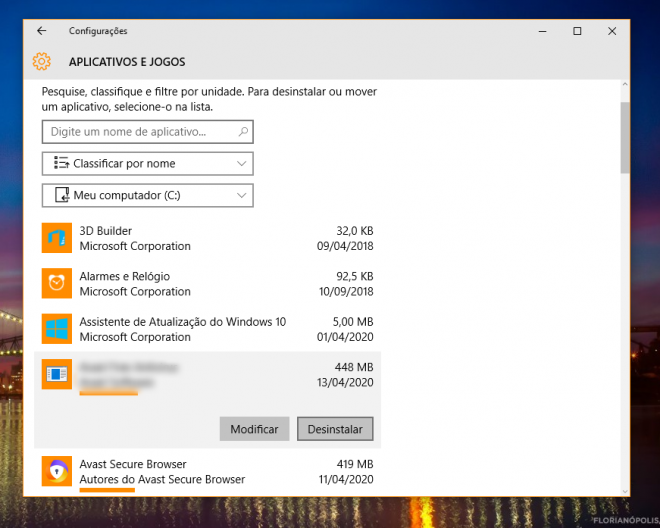Click the Windows 10 update assistant icon
The image size is (660, 528).
57,329
